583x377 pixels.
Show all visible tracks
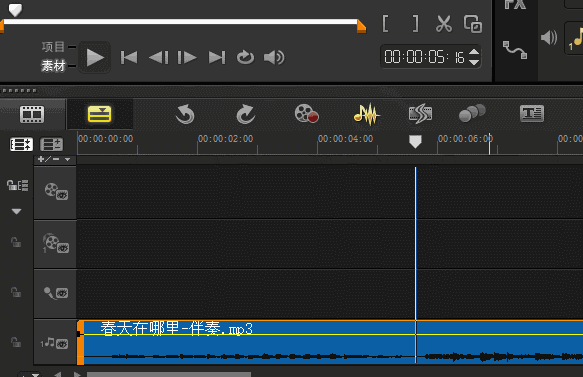pos(21,144)
